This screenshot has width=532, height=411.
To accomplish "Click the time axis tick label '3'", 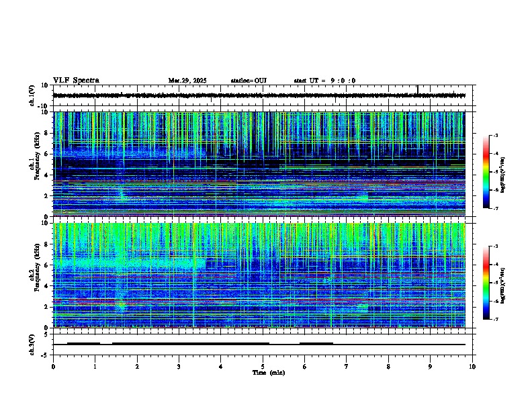I will tap(179, 367).
